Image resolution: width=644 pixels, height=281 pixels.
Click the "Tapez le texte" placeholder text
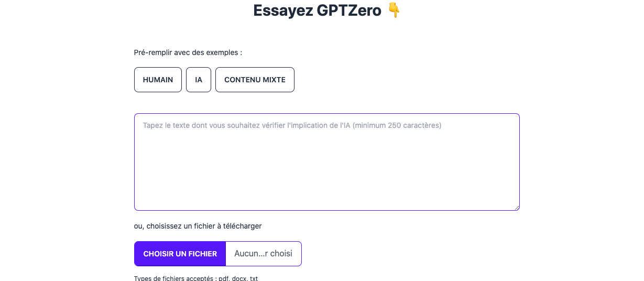tap(168, 126)
